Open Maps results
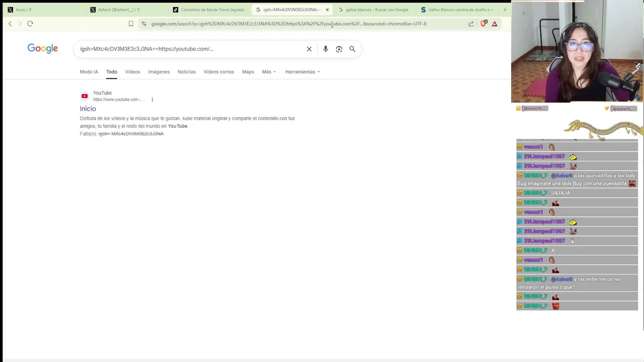 point(248,72)
